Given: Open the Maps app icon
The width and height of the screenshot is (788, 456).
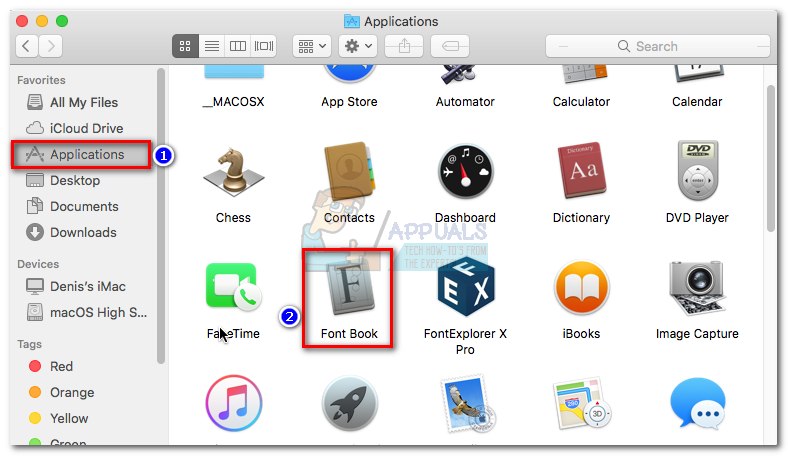Looking at the screenshot, I should point(581,403).
